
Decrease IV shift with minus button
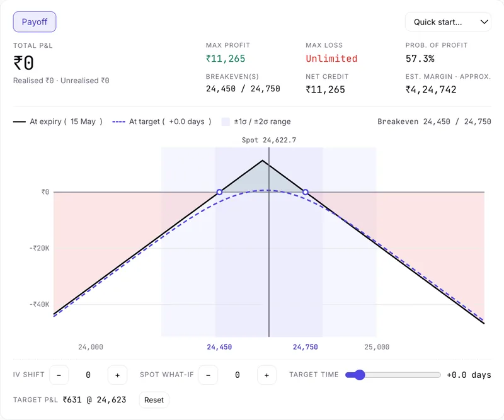(59, 375)
